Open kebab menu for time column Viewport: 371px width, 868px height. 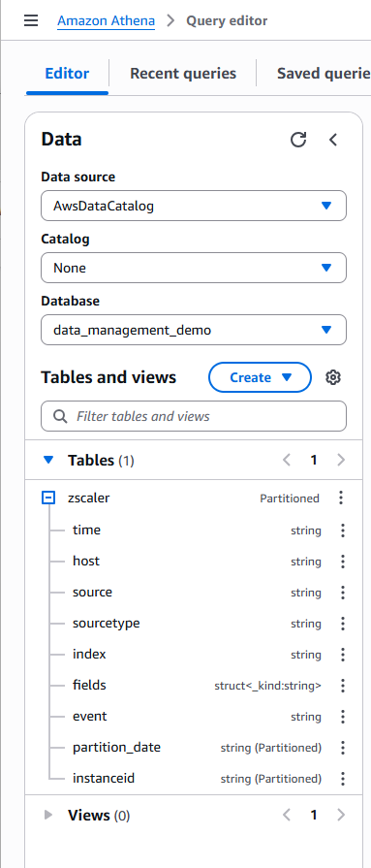pyautogui.click(x=343, y=530)
